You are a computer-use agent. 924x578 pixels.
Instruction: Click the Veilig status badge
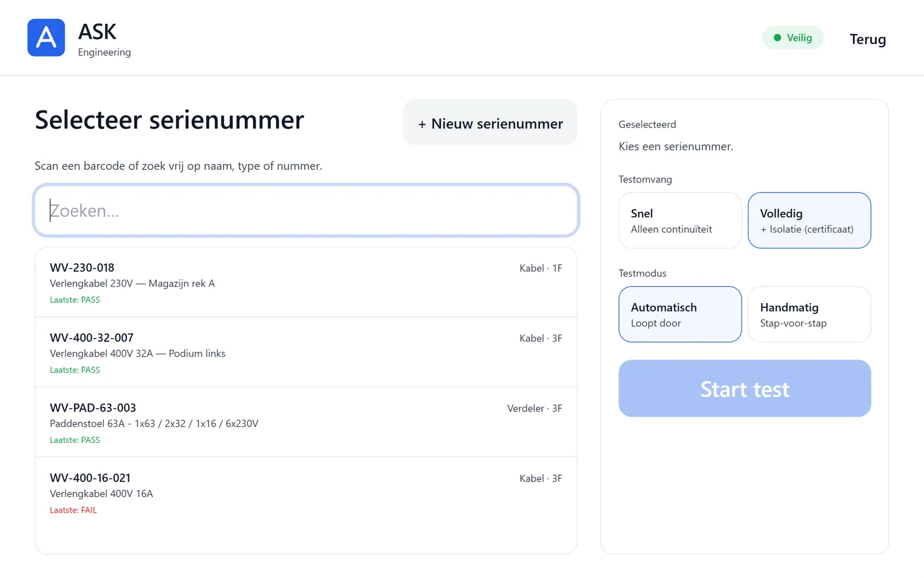pos(792,38)
